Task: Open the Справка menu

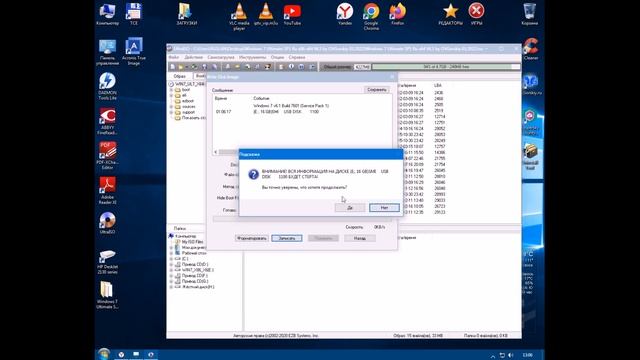Action: click(297, 57)
